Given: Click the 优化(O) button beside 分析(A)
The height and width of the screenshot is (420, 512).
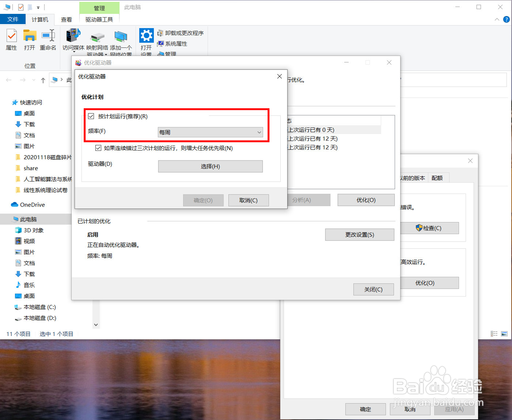Looking at the screenshot, I should [x=366, y=200].
